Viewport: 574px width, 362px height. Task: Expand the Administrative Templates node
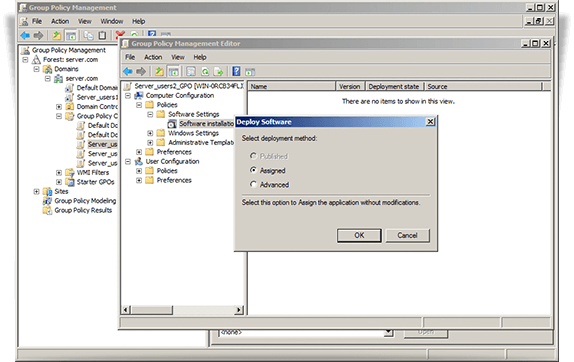(x=150, y=143)
